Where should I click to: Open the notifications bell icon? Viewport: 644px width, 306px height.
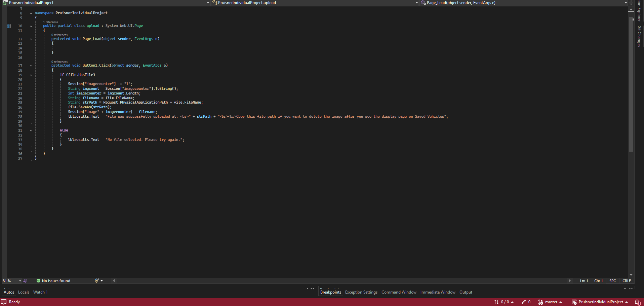pos(637,302)
